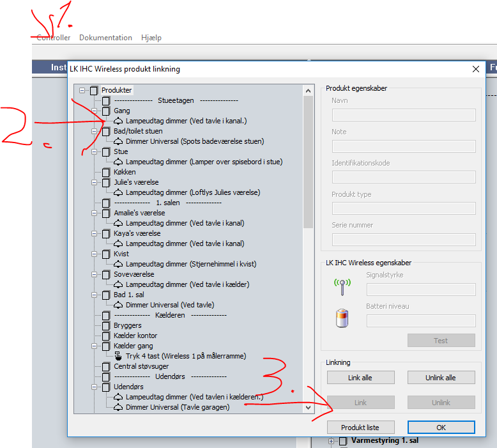Image resolution: width=497 pixels, height=448 pixels.
Task: Select the lamp icon for Stjernehimmel i kvist
Action: [x=118, y=264]
